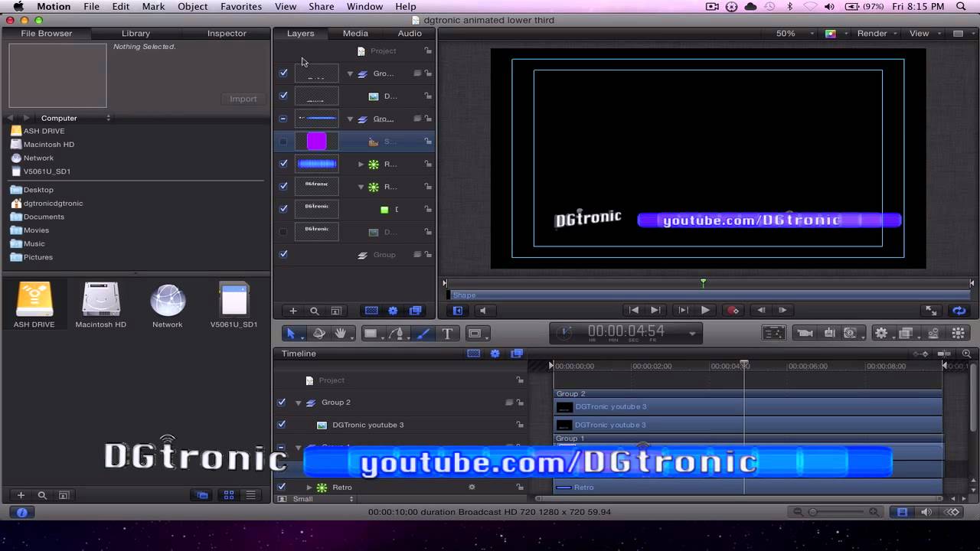
Task: Enter full-screen player mode
Action: pos(931,310)
